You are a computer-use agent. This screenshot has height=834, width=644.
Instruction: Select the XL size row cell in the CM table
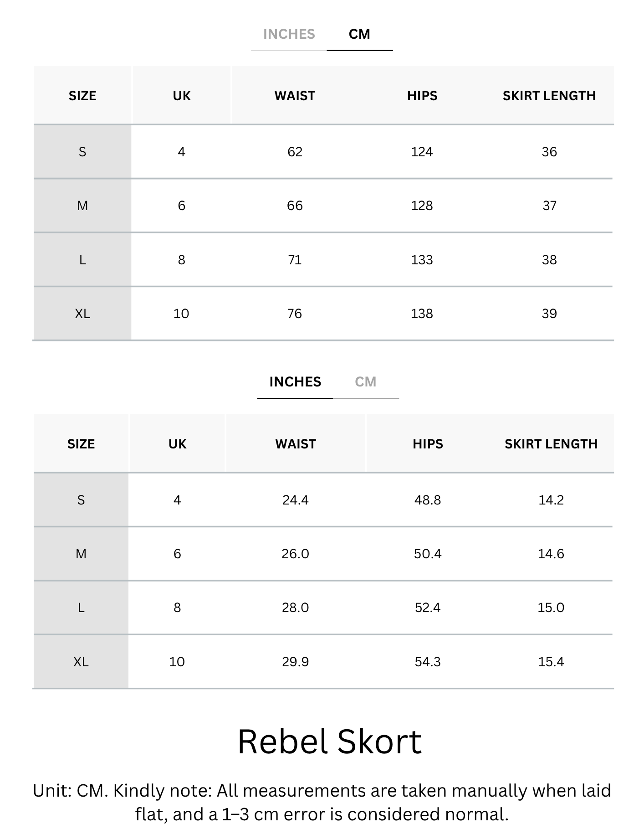82,314
